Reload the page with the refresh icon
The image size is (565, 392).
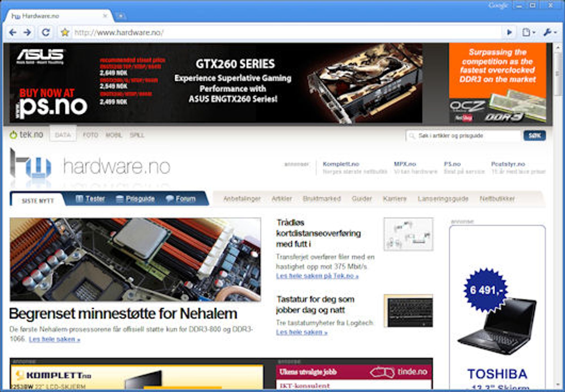click(46, 32)
